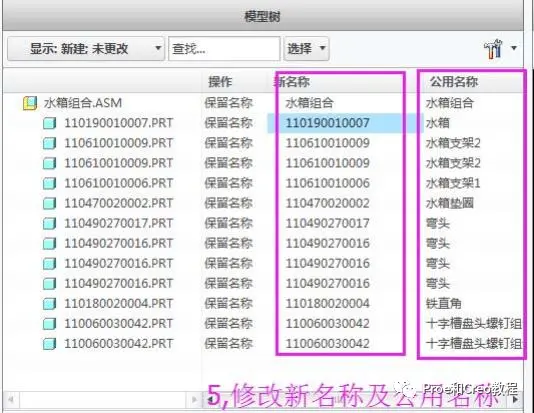This screenshot has width=534, height=413.
Task: Click the last 110060030042.PRT part icon
Action: coord(49,344)
